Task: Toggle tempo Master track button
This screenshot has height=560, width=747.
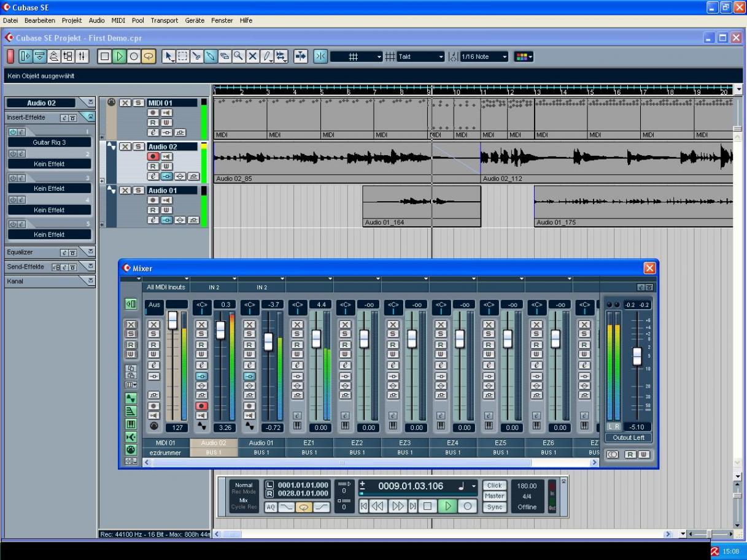Action: click(x=494, y=496)
